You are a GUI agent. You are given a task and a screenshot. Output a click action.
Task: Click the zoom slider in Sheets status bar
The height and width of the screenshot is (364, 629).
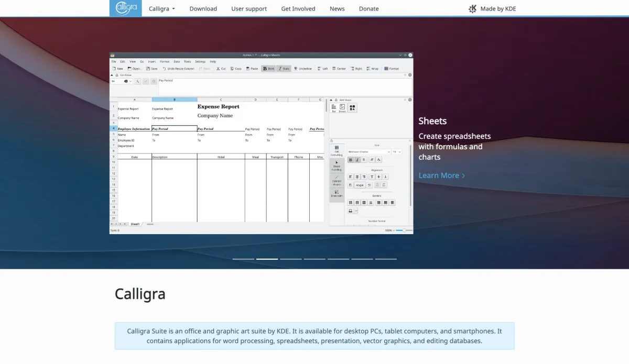[404, 230]
